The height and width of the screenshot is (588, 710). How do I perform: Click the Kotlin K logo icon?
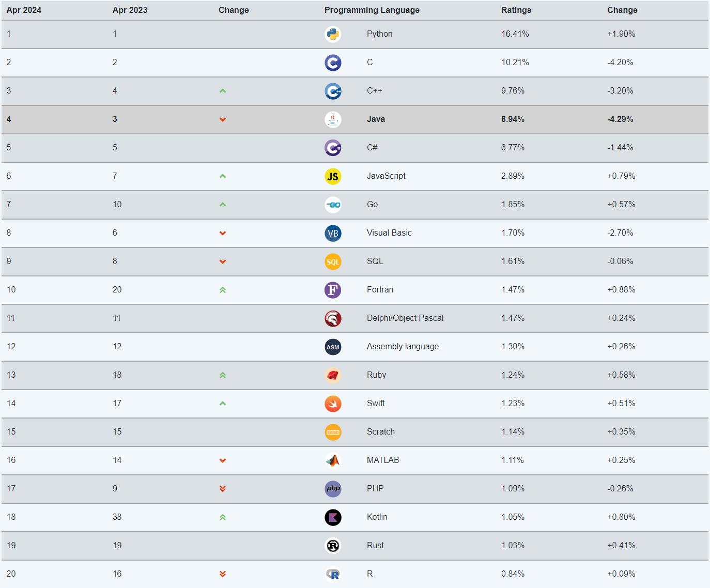click(333, 517)
